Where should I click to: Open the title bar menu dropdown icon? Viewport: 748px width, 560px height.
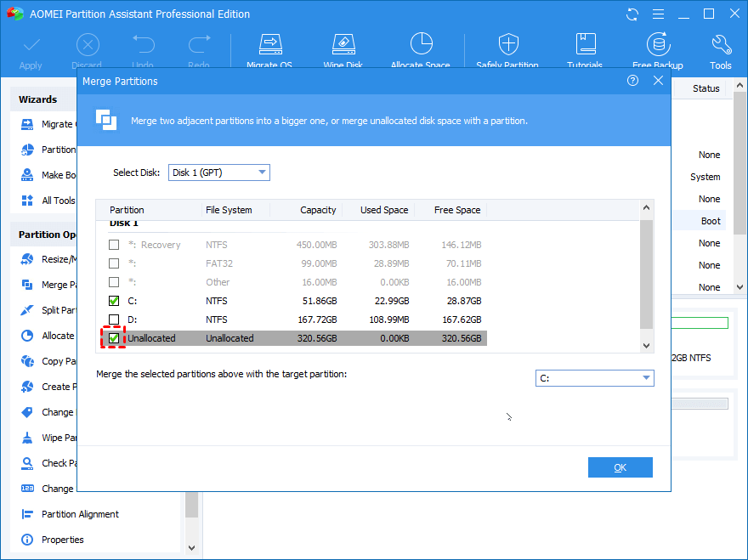658,14
